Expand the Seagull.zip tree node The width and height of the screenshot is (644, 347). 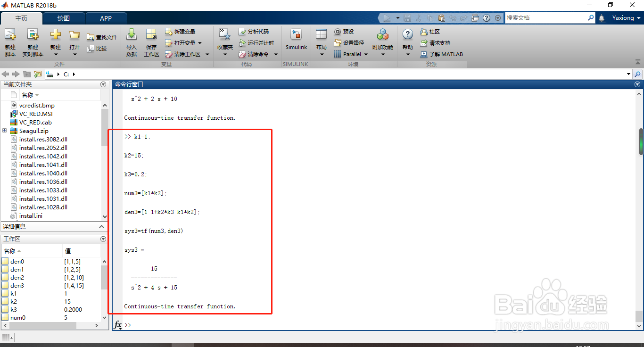coord(5,131)
